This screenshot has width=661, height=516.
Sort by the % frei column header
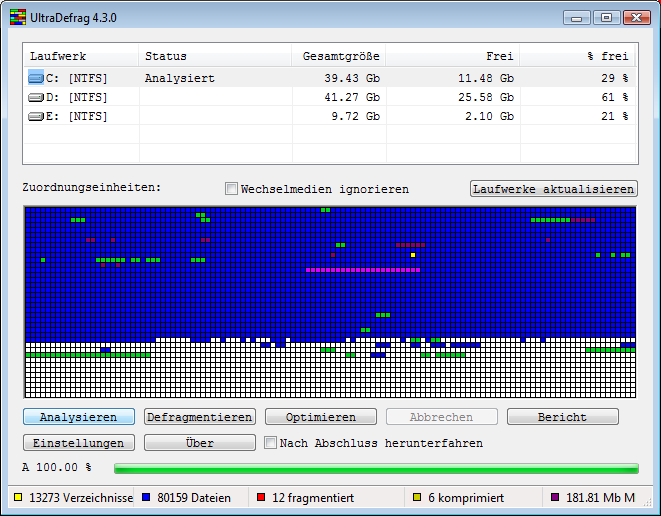point(577,56)
